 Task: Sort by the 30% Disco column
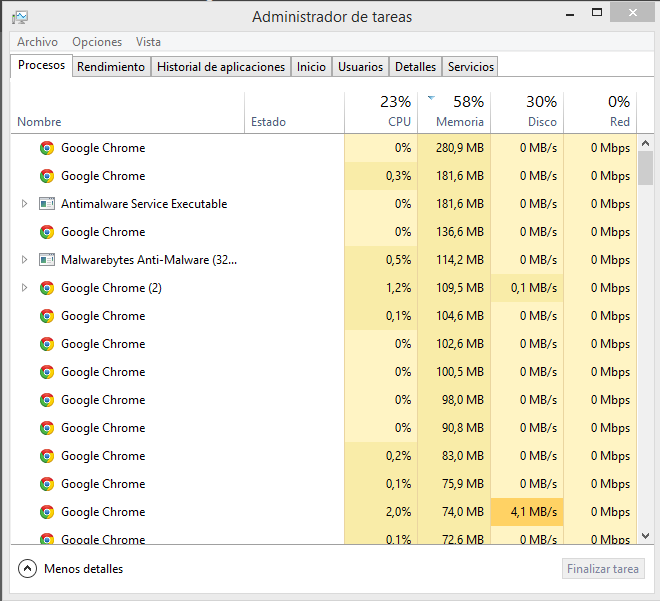pos(527,113)
